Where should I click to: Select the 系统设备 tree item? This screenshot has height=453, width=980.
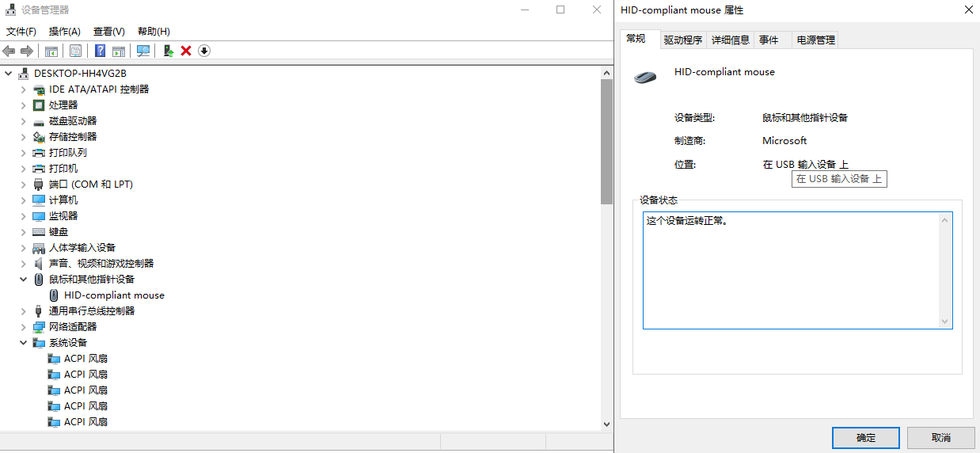[68, 343]
